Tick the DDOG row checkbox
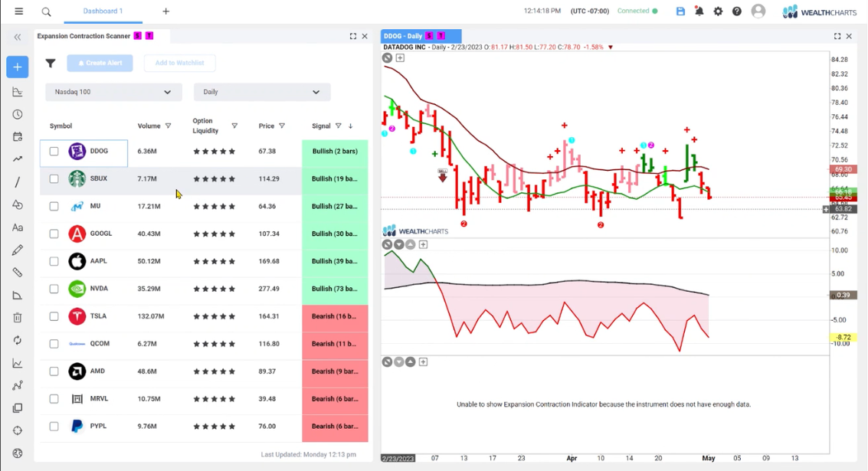 pos(54,151)
